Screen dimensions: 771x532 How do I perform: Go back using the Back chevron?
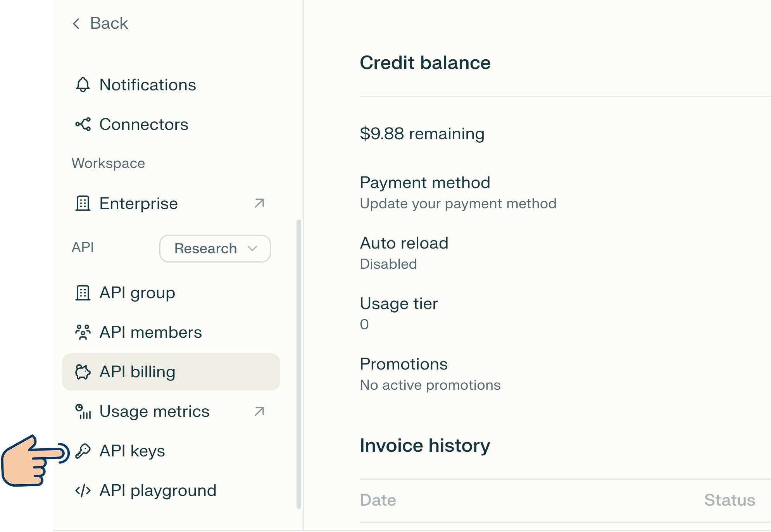coord(76,24)
